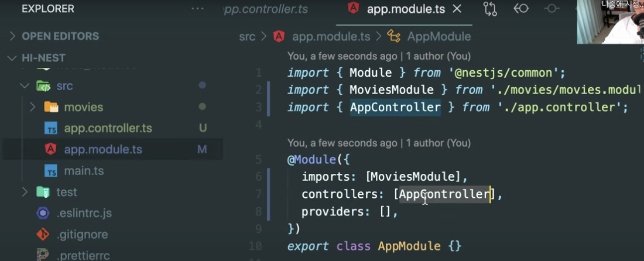This screenshot has width=644, height=261.
Task: Click the AppModule class symbol icon in breadcrumb
Action: [394, 36]
